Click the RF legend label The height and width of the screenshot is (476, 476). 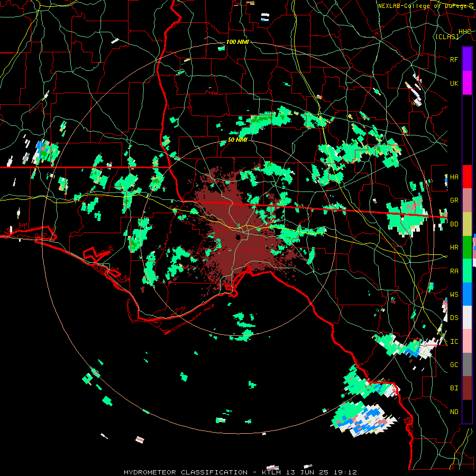[454, 59]
